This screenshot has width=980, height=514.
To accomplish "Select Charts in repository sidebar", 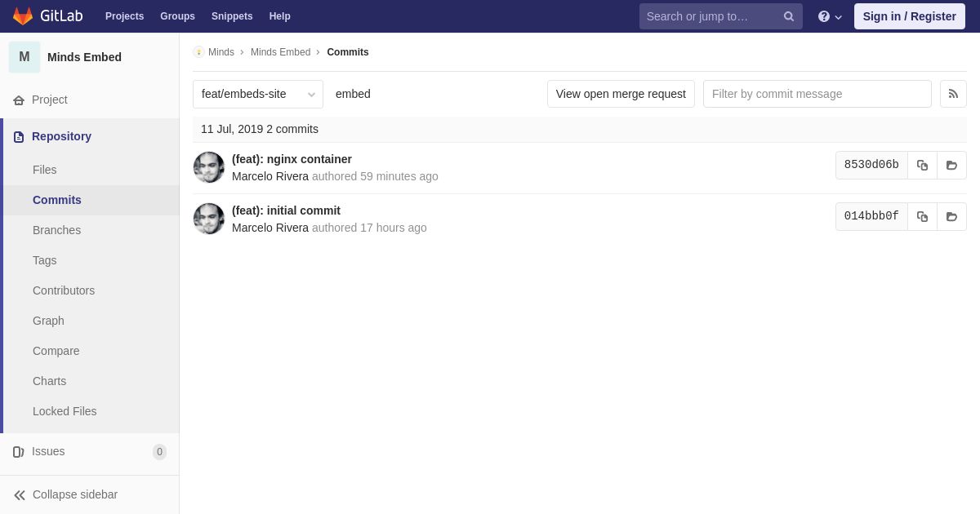I will pos(49,381).
